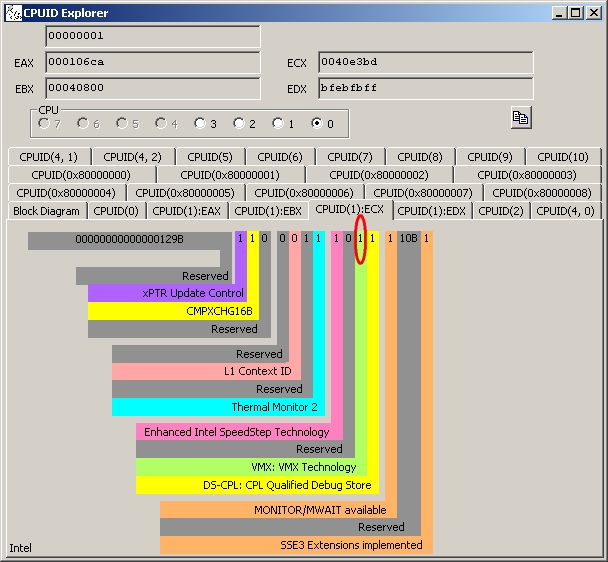Click the yellow CMPXCHG16B bar
The height and width of the screenshot is (562, 608).
(x=173, y=311)
